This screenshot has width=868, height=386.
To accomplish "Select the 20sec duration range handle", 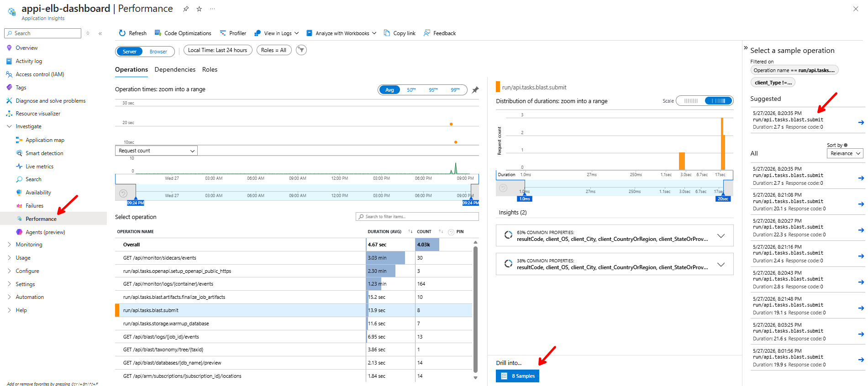I will click(x=723, y=198).
